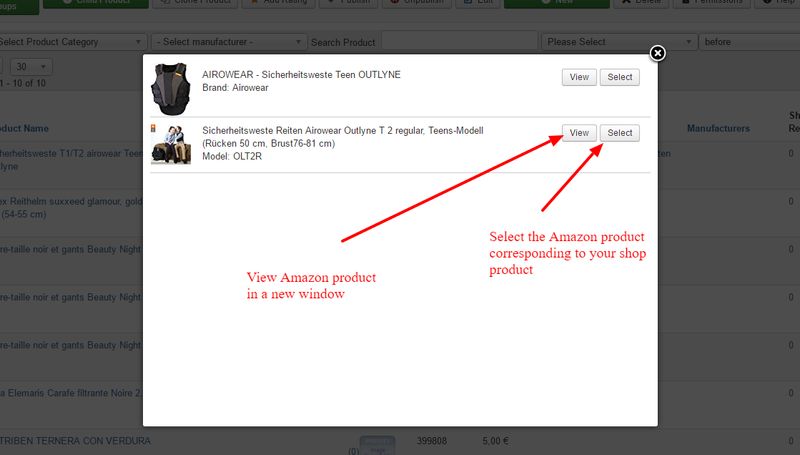This screenshot has width=800, height=455.
Task: Sort by the Product Name column header
Action: (x=24, y=129)
